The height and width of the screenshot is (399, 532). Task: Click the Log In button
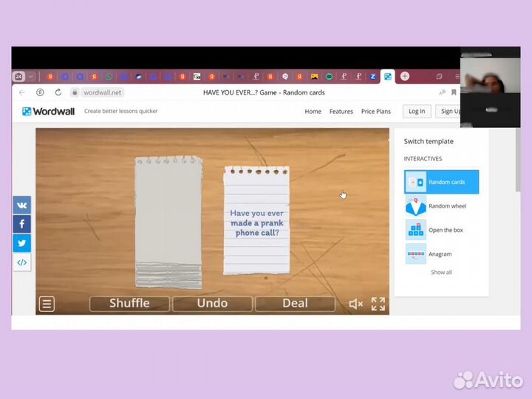pyautogui.click(x=417, y=112)
